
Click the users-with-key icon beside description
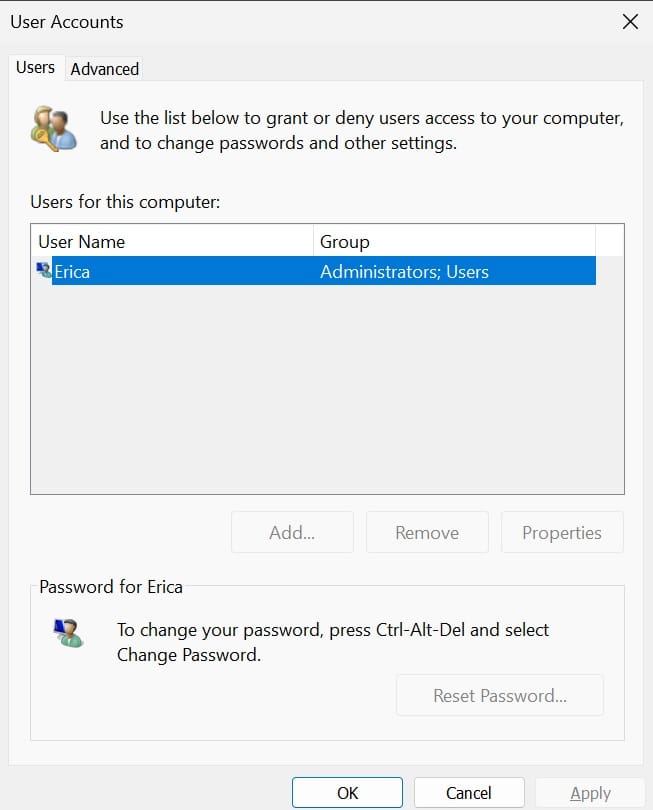point(54,129)
